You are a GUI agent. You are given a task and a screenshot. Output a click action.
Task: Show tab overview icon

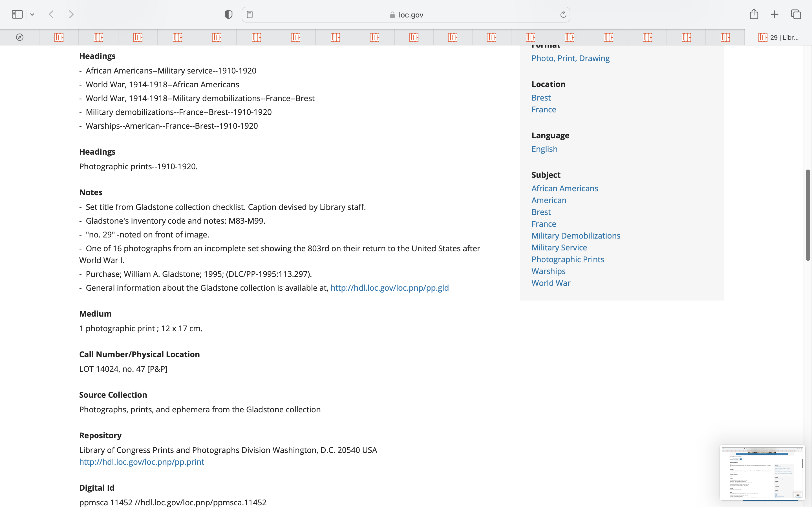coord(796,14)
